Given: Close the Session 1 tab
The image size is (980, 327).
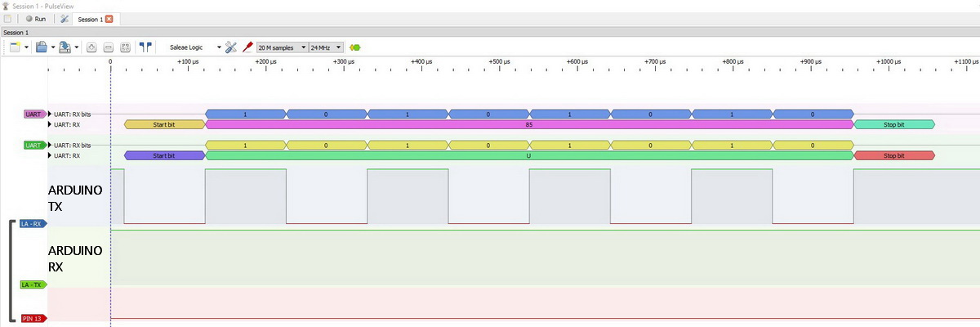Looking at the screenshot, I should click(x=109, y=18).
